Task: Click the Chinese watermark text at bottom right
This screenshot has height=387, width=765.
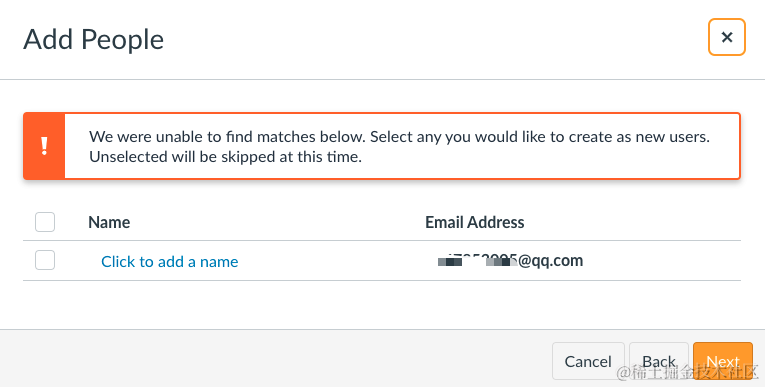Action: (x=688, y=372)
